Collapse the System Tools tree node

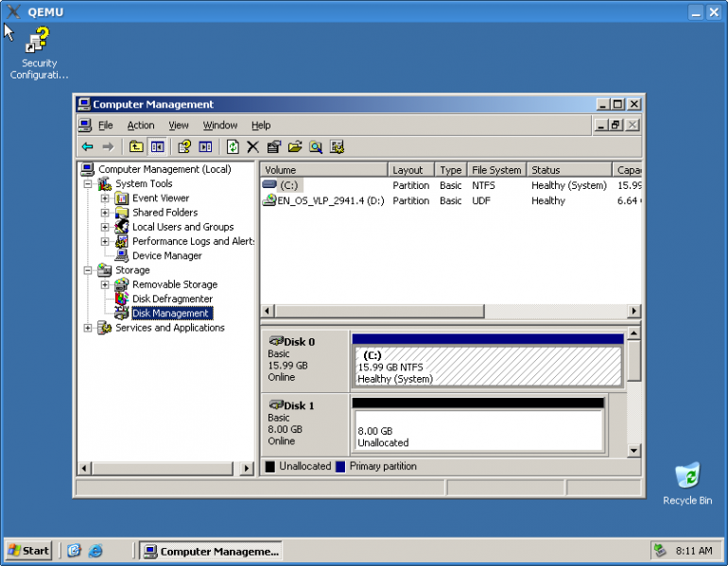point(88,184)
